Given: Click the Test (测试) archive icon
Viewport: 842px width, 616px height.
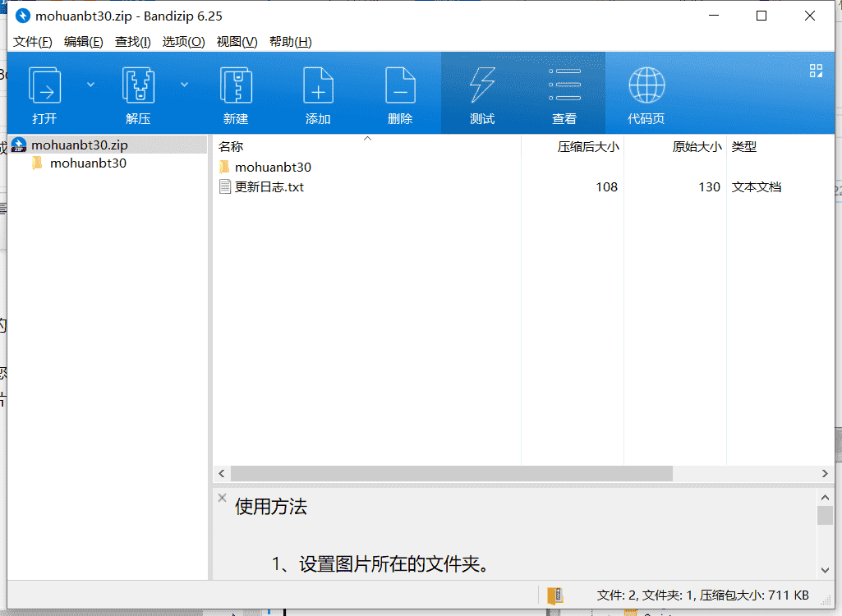Looking at the screenshot, I should click(482, 85).
